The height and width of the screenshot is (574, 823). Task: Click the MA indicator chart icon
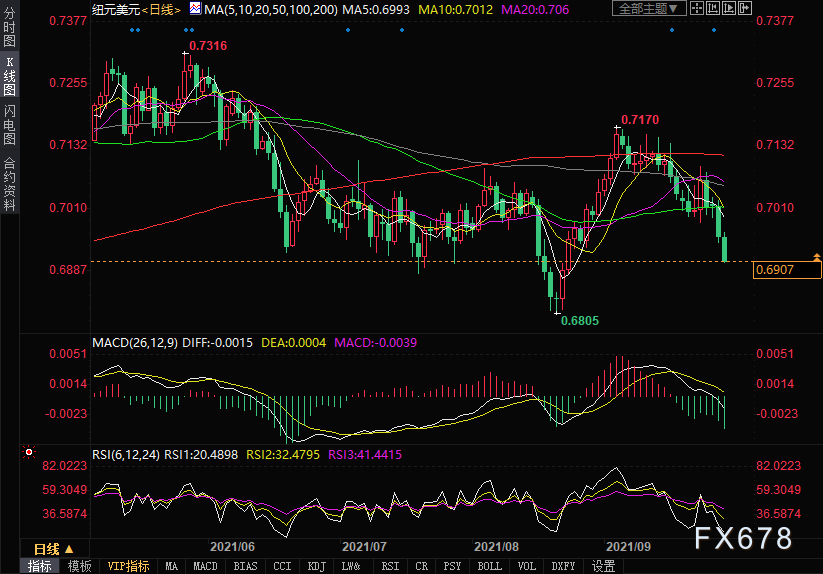[x=195, y=8]
